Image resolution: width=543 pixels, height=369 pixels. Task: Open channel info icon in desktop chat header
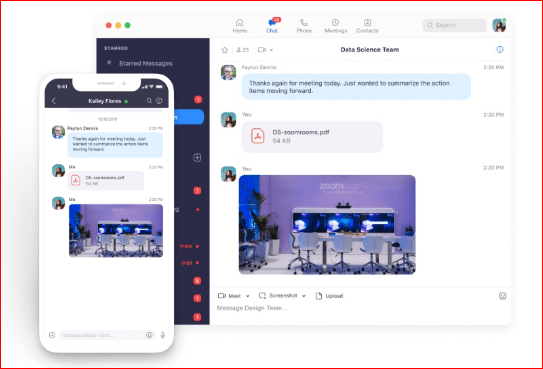500,50
